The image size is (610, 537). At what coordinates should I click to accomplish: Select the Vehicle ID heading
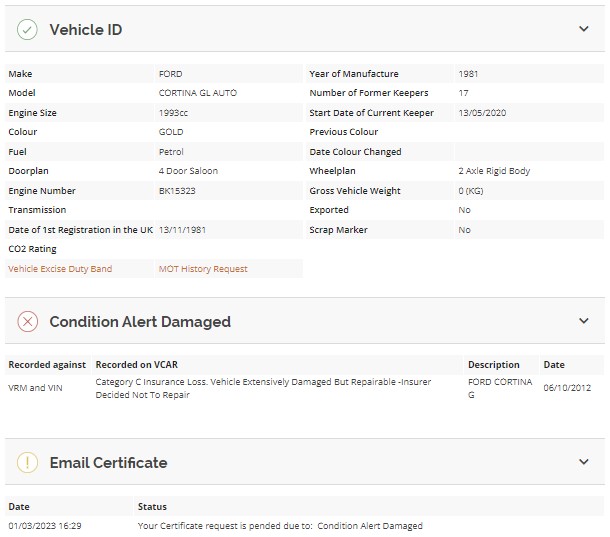point(86,30)
